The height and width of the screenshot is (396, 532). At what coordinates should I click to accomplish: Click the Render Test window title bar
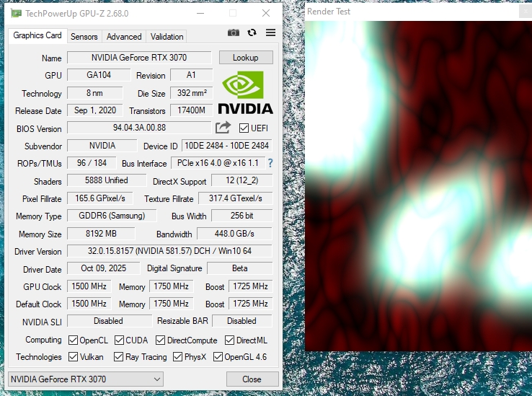pyautogui.click(x=419, y=12)
